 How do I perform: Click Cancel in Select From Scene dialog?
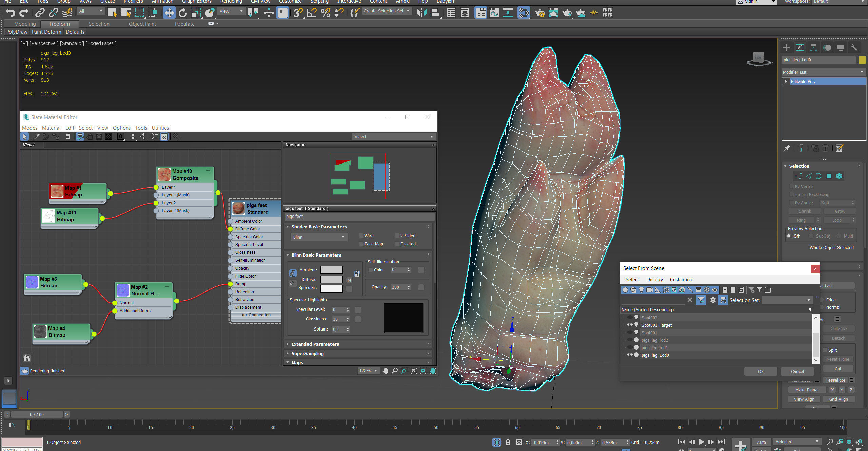click(797, 372)
